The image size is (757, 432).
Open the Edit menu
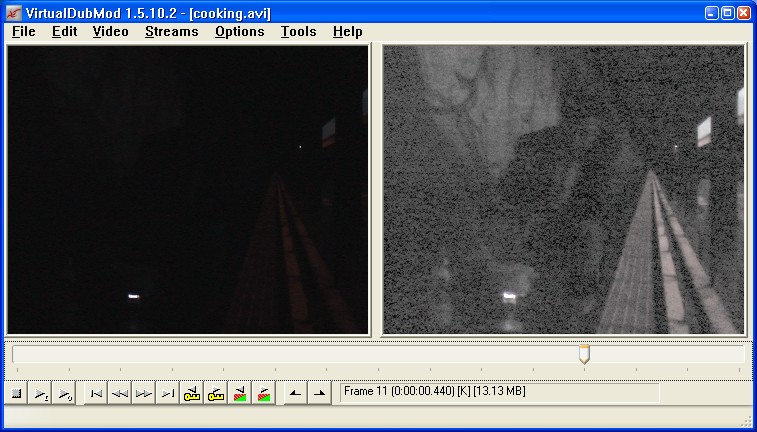point(65,32)
